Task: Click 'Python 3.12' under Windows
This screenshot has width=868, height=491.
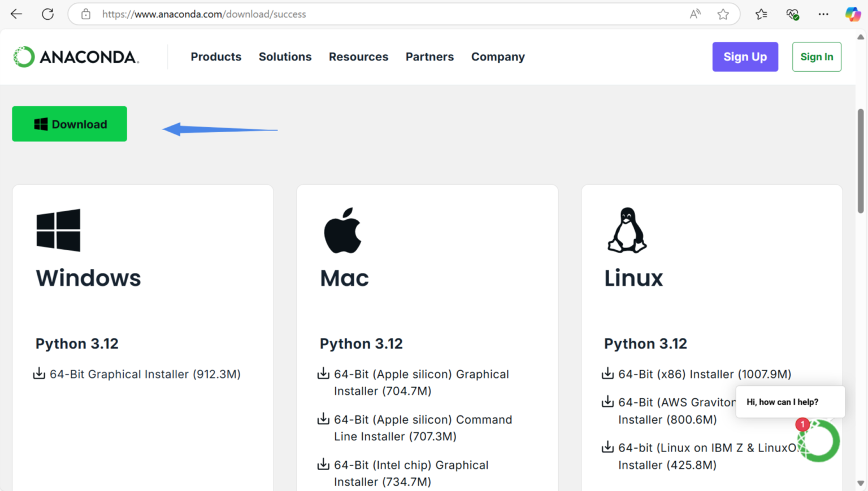Action: [x=77, y=344]
